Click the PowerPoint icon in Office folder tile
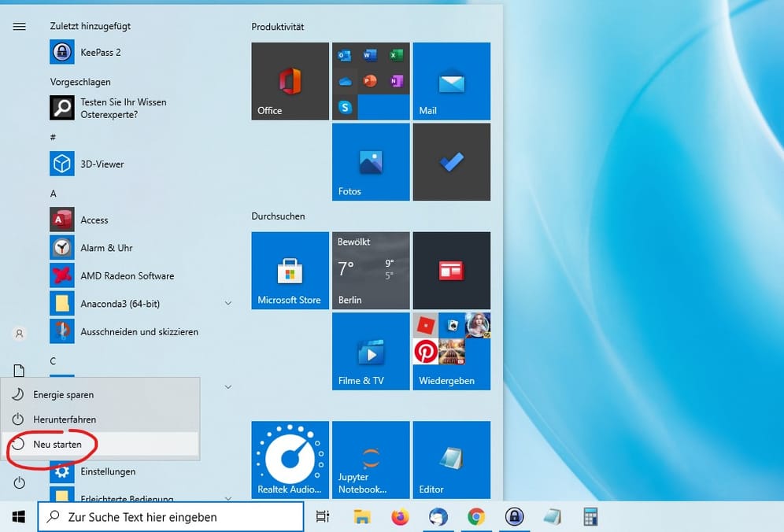This screenshot has height=532, width=784. coord(370,81)
